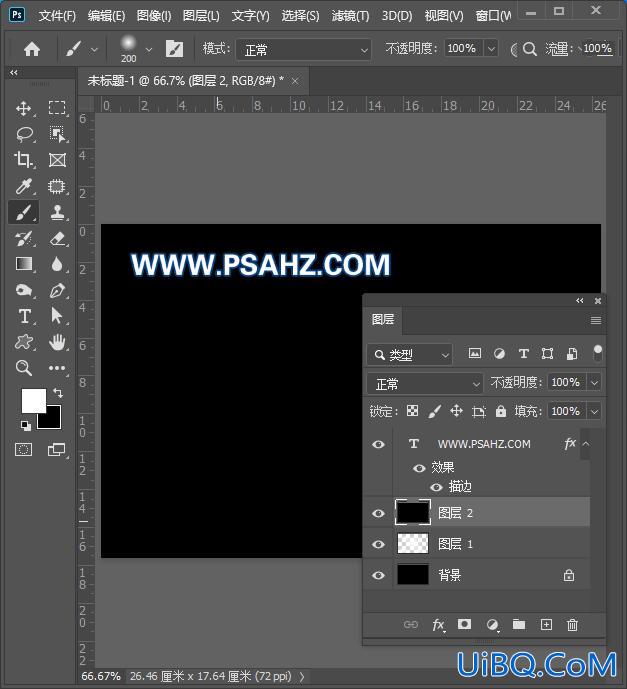Toggle layer filtering on/off switch
Screen dimensions: 627x689
click(x=598, y=353)
